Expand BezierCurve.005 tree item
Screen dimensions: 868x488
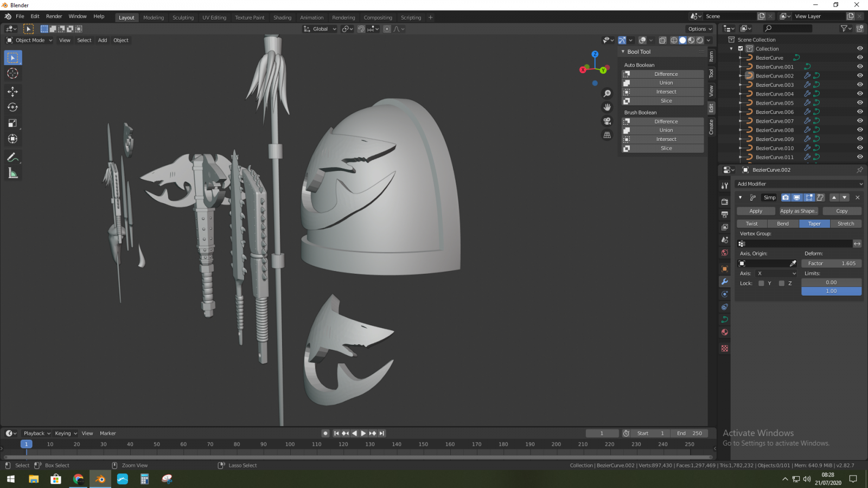pos(741,103)
